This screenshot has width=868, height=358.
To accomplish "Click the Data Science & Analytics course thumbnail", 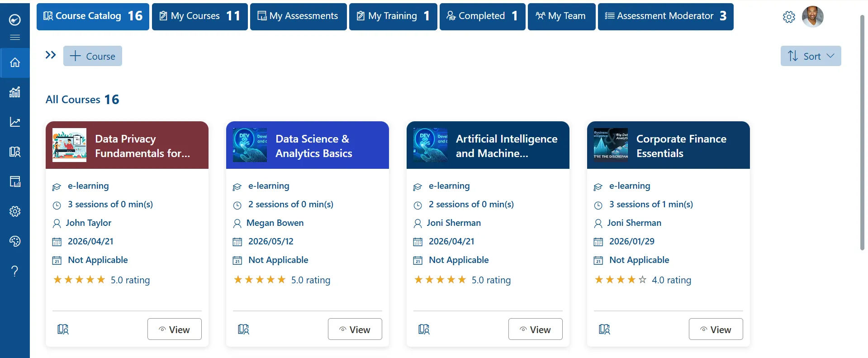I will 250,145.
